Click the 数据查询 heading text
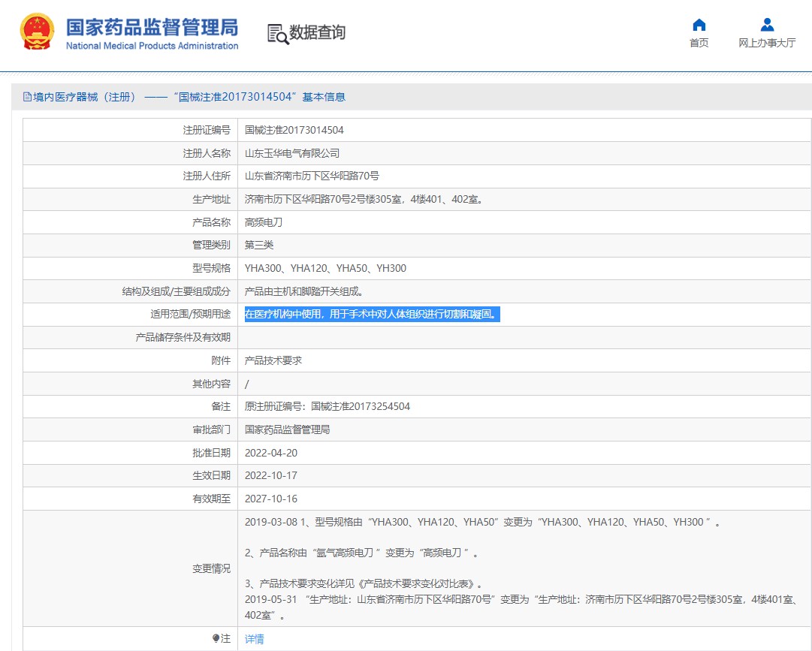 [x=317, y=33]
